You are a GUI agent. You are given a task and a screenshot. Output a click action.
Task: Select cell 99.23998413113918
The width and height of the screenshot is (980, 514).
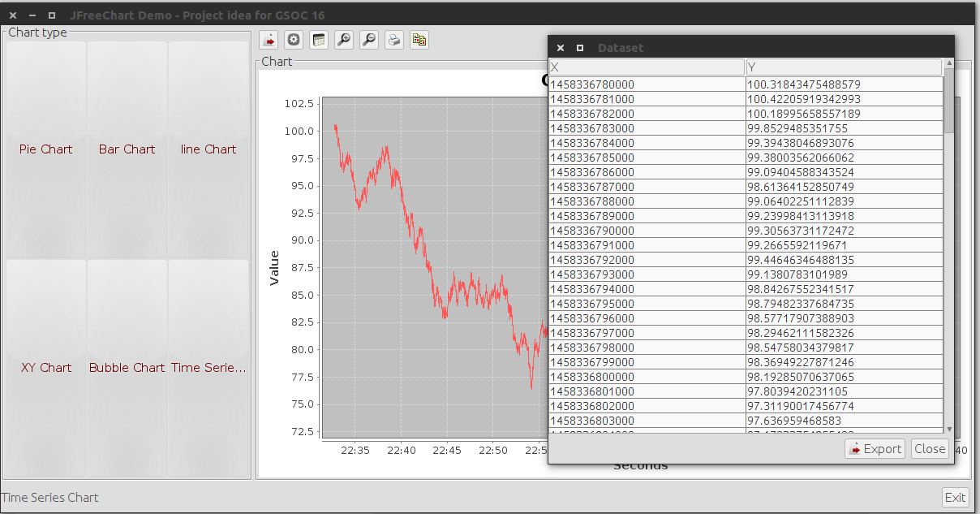click(x=845, y=216)
